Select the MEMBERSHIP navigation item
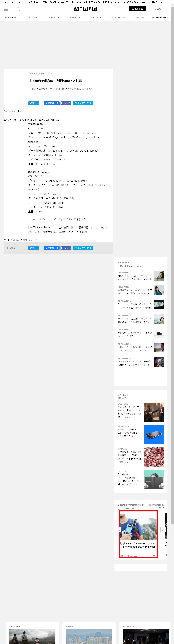The image size is (174, 644). [160, 18]
